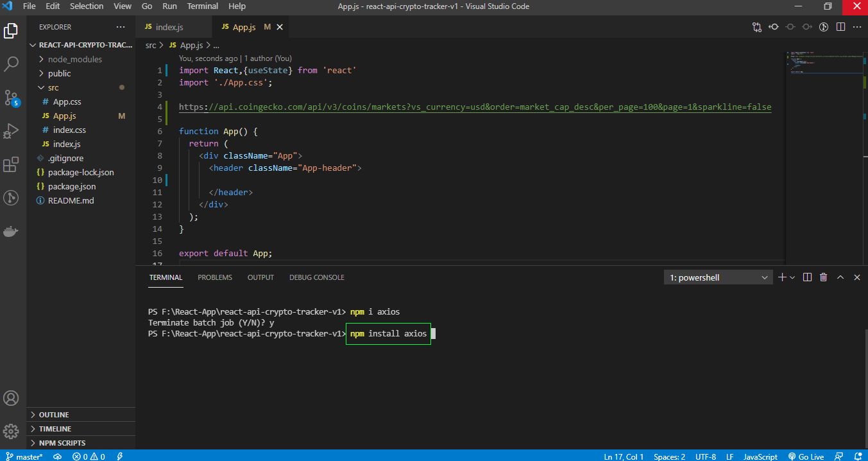This screenshot has width=868, height=461.
Task: Open README.md in the file explorer
Action: (71, 200)
